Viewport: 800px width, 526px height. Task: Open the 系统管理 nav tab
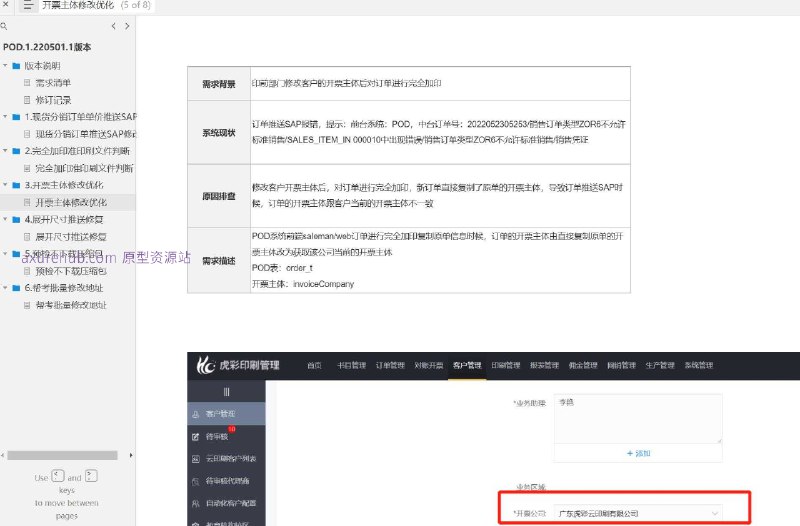(699, 365)
